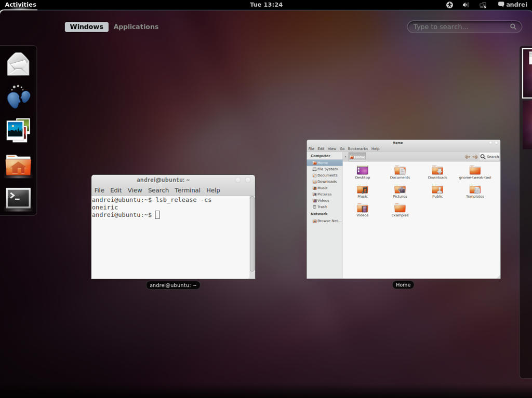Viewport: 532px width, 398px height.
Task: Click the andrei@ubuntu window caption label
Action: coord(173,285)
